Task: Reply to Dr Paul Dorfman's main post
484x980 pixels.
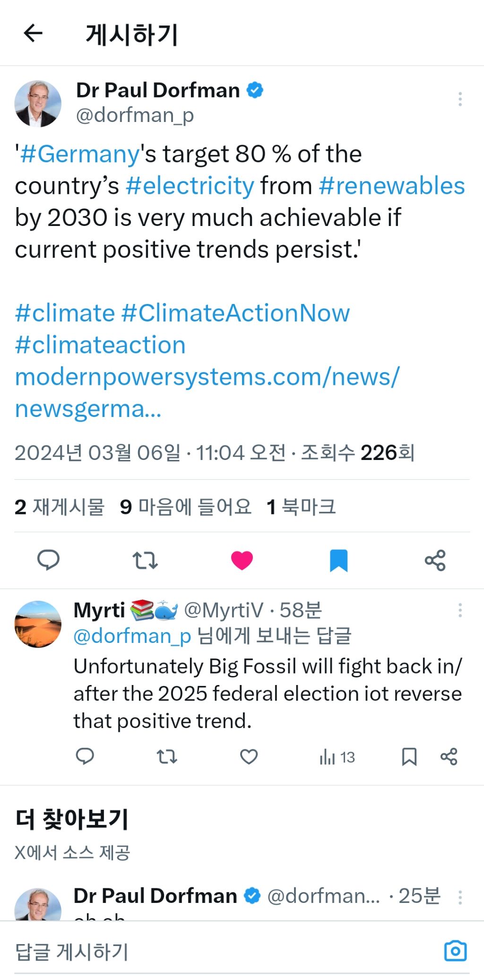Action: pos(48,560)
